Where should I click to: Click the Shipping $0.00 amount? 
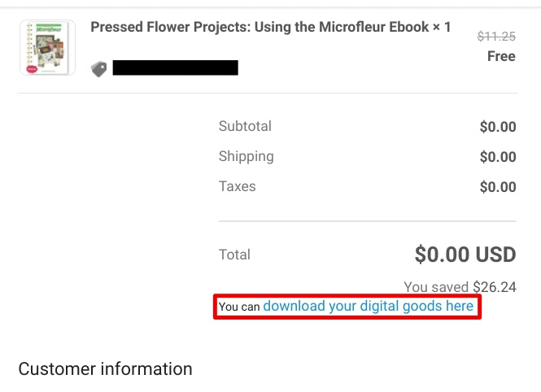pos(498,157)
